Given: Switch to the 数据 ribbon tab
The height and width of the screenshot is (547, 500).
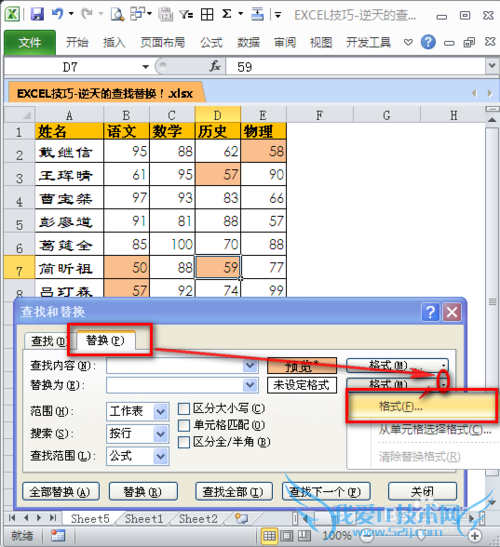Looking at the screenshot, I should 248,43.
